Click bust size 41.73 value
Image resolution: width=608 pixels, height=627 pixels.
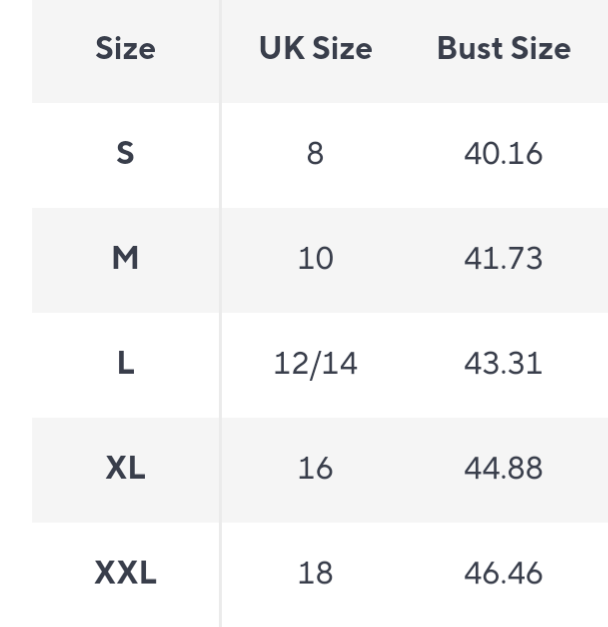point(504,260)
